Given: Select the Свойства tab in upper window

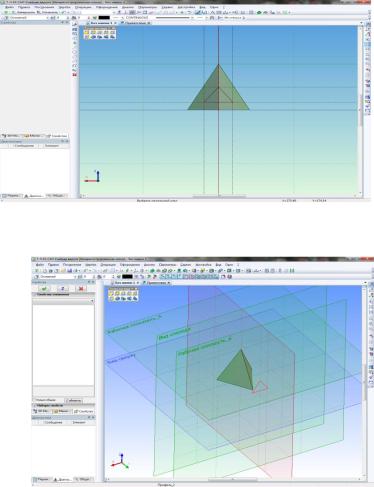Looking at the screenshot, I should pos(57,136).
